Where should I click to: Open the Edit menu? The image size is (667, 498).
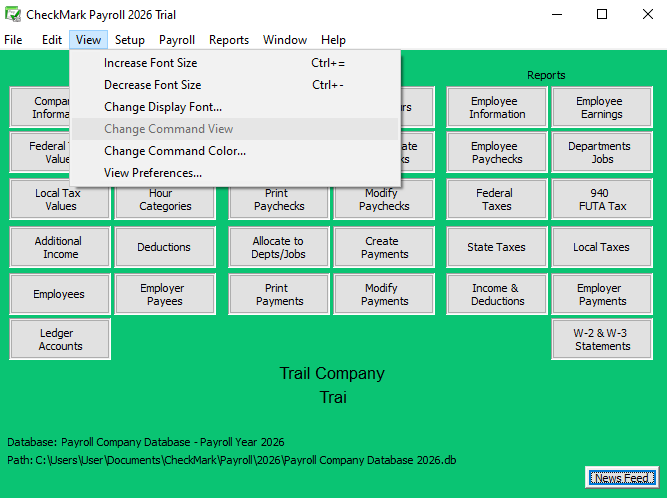pos(51,40)
